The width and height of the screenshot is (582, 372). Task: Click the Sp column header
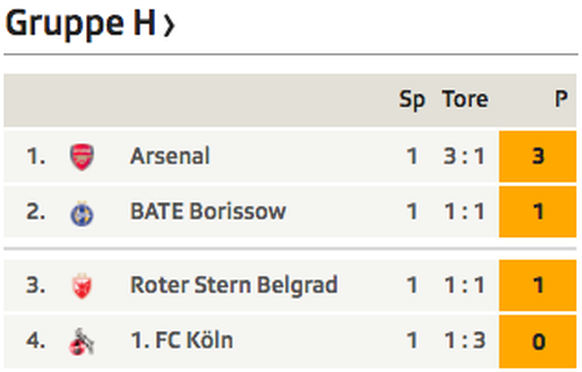[412, 100]
